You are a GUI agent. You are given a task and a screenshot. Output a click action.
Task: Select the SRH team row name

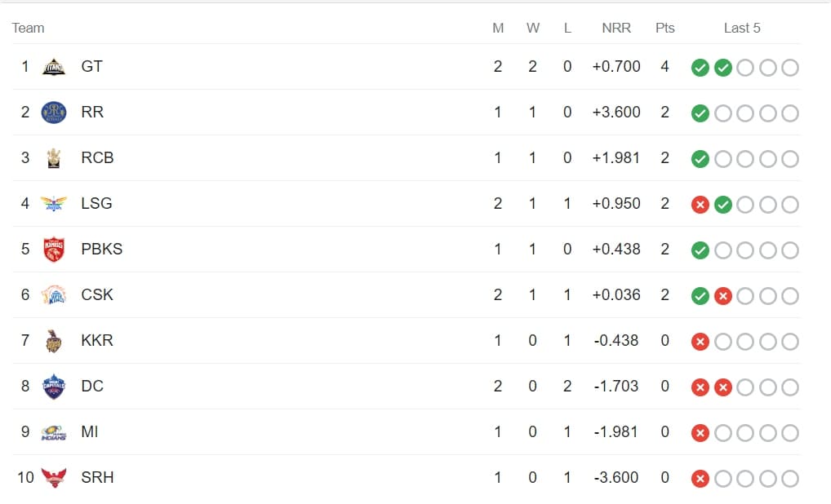tap(97, 478)
